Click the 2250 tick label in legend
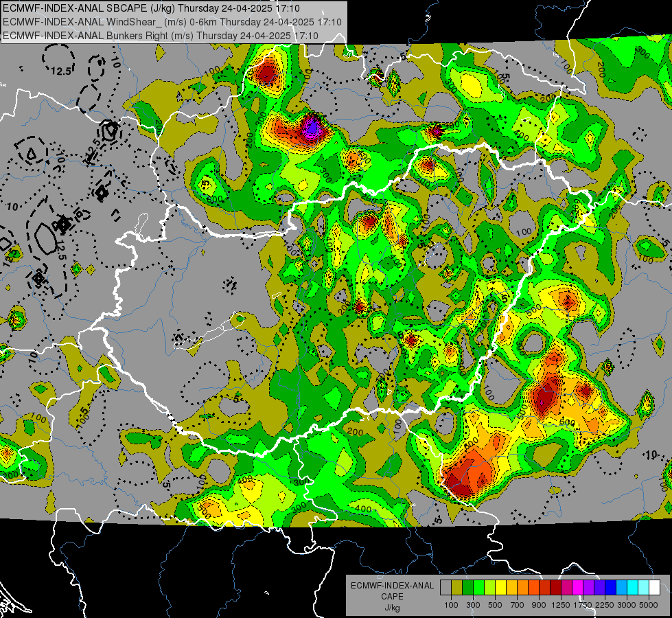The width and height of the screenshot is (672, 618). (x=605, y=605)
